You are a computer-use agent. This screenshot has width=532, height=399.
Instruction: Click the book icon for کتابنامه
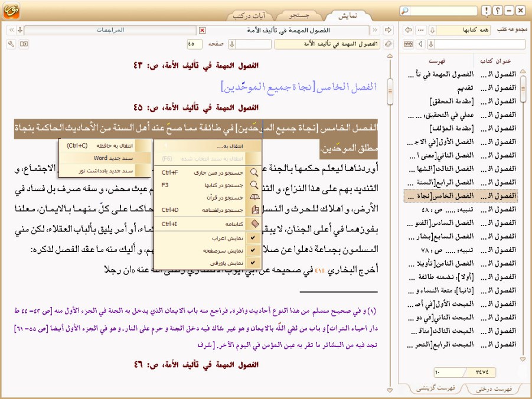(x=255, y=224)
